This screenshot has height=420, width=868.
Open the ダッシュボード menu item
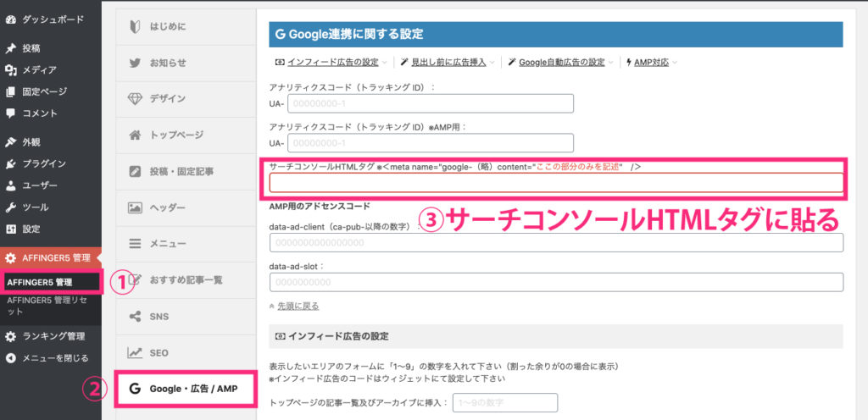coord(53,19)
